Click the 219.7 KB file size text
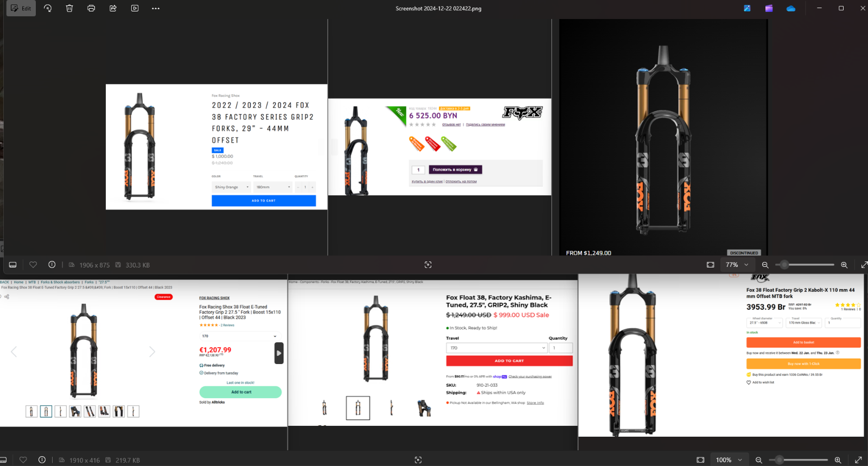This screenshot has height=466, width=868. click(x=127, y=461)
